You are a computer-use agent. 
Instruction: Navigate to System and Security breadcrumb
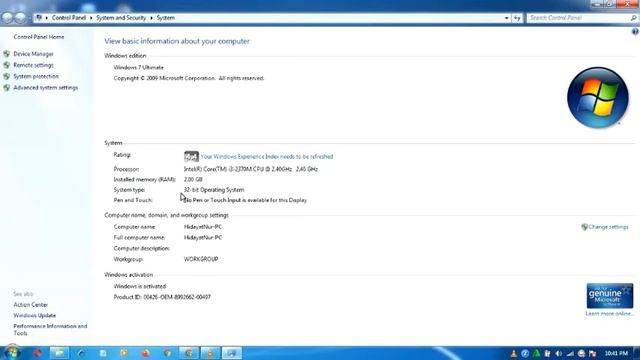point(121,18)
